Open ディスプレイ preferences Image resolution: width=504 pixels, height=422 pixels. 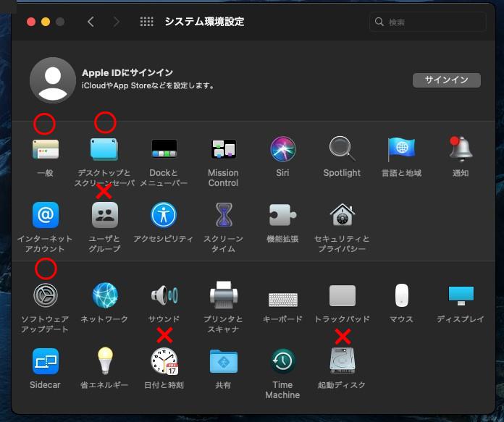pyautogui.click(x=461, y=295)
